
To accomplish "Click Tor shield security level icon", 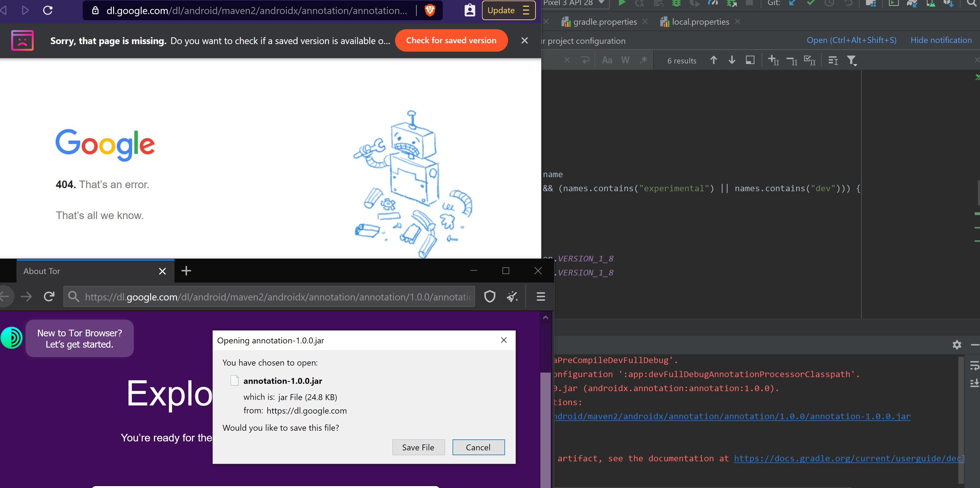I will (x=490, y=296).
